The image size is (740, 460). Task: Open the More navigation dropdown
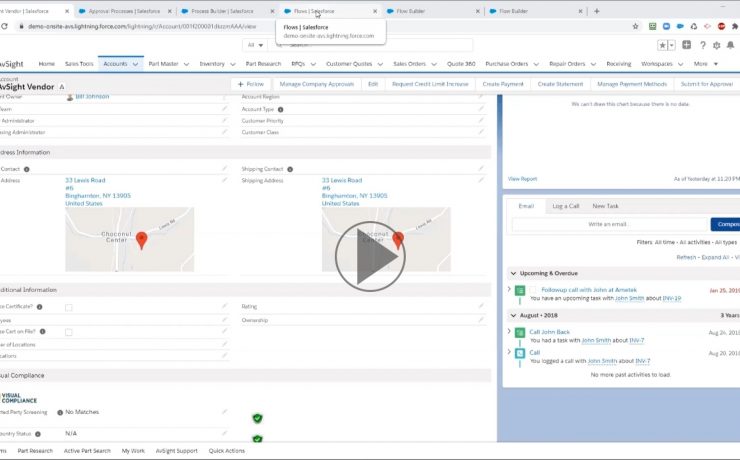click(x=706, y=64)
